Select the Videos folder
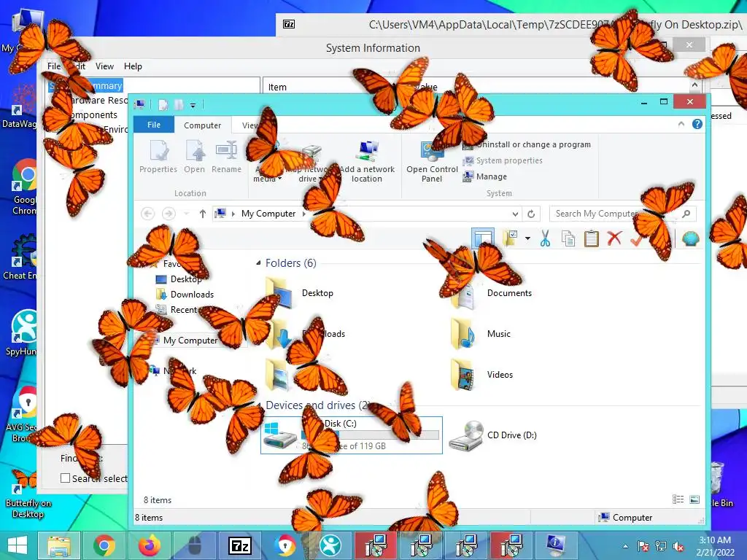This screenshot has height=560, width=747. (483, 375)
